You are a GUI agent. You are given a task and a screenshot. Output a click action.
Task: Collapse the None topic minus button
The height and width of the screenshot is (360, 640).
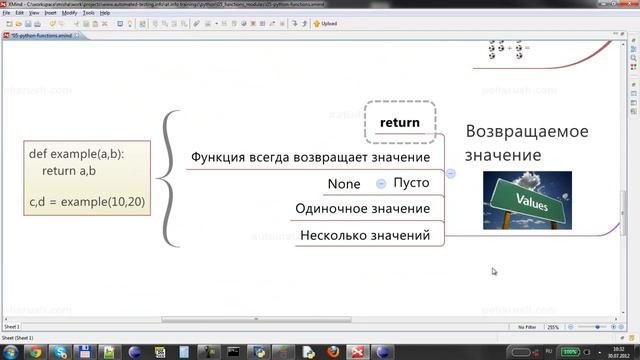click(381, 184)
